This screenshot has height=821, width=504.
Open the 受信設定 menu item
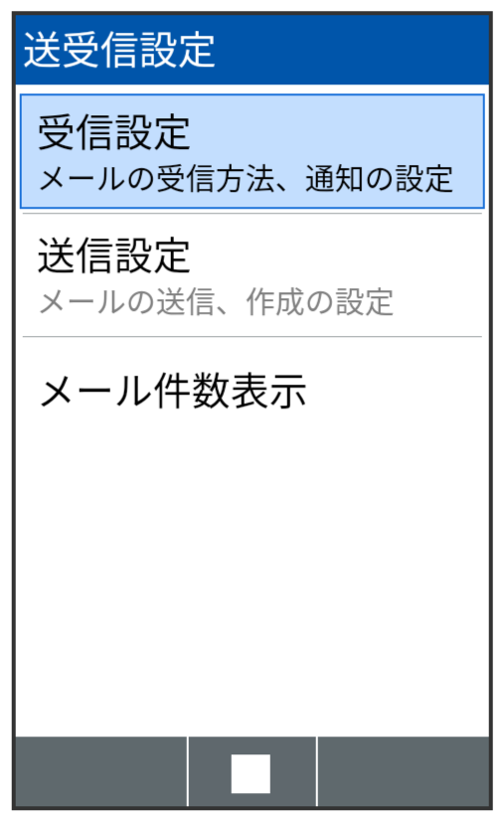coord(252,151)
